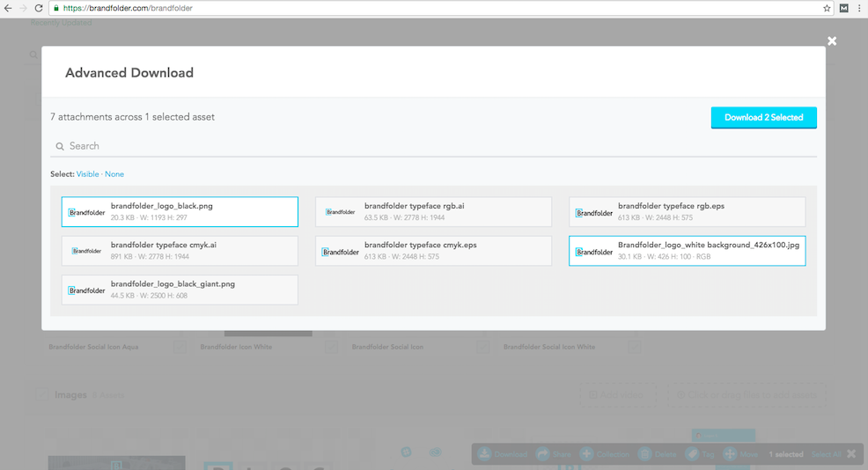
Task: Click the Add video button in the Images section
Action: [618, 395]
